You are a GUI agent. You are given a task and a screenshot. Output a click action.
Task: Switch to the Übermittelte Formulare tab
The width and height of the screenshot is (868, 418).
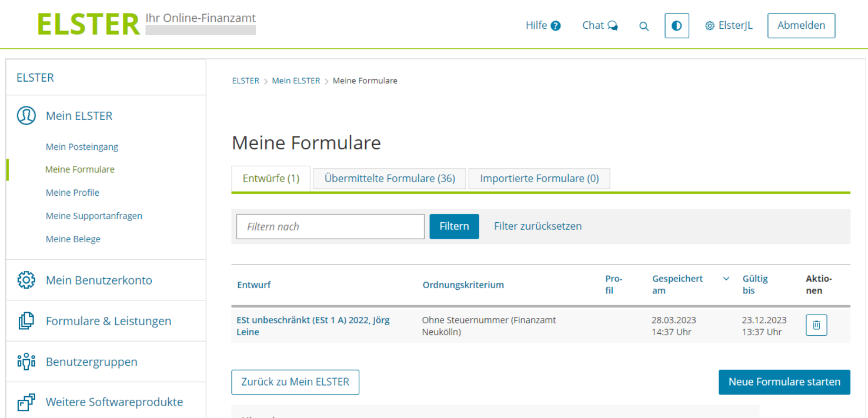[x=389, y=178]
